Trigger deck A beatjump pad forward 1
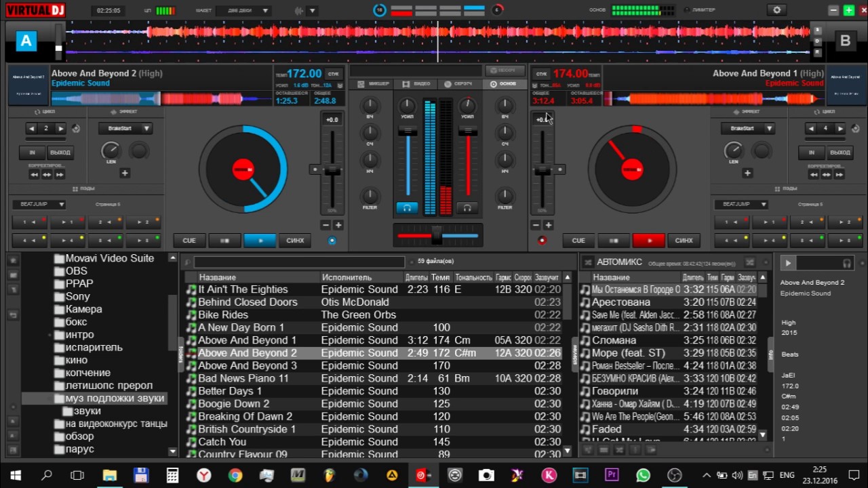 pyautogui.click(x=67, y=222)
